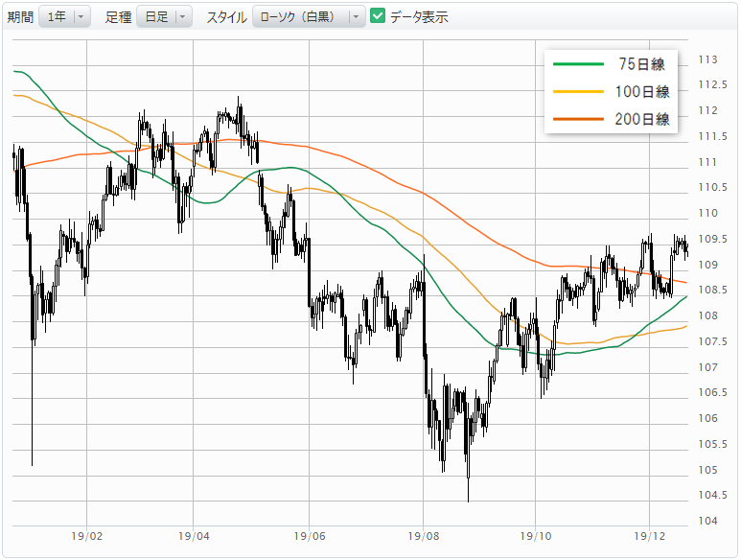The width and height of the screenshot is (741, 560).
Task: Click the 19/12 date axis label
Action: click(x=650, y=536)
